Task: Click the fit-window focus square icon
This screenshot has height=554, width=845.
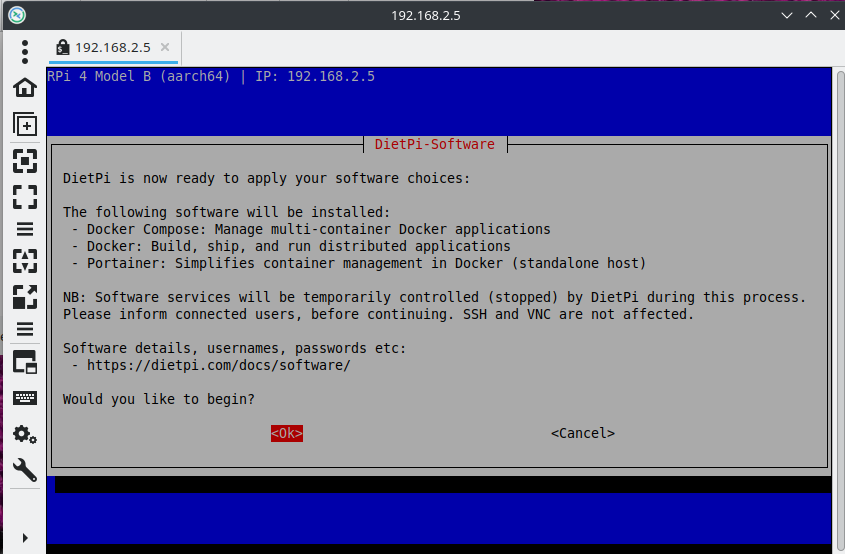Action: [x=25, y=161]
